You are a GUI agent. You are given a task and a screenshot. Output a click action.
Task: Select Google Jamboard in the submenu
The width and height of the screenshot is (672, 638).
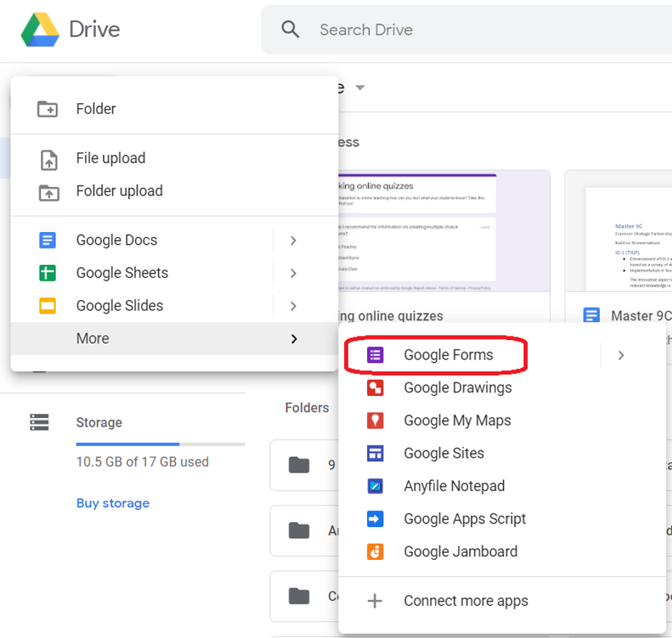(x=502, y=552)
